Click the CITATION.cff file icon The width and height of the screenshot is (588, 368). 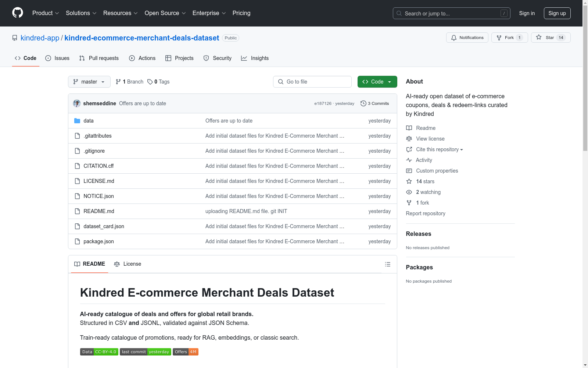tap(77, 166)
